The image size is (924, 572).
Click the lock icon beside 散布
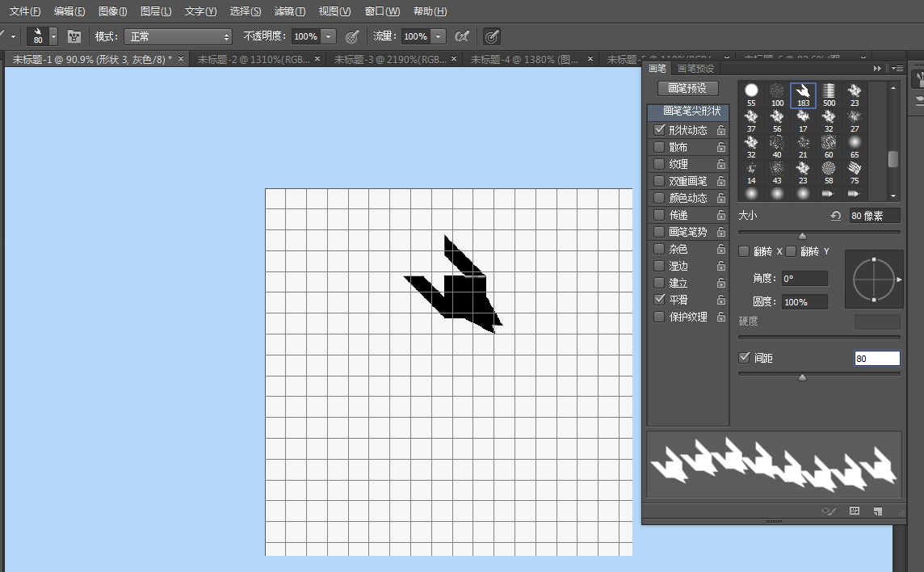pos(720,147)
